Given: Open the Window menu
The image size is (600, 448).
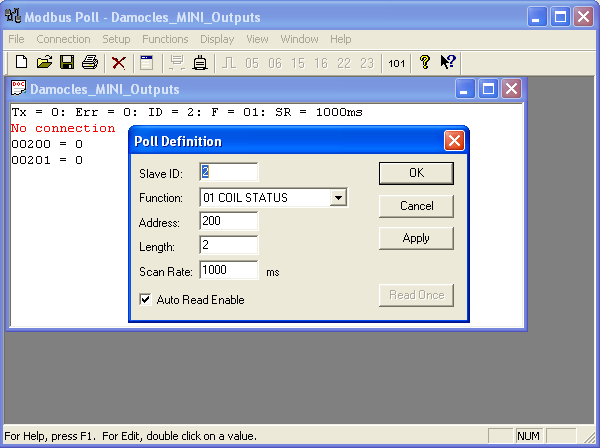Looking at the screenshot, I should point(299,39).
